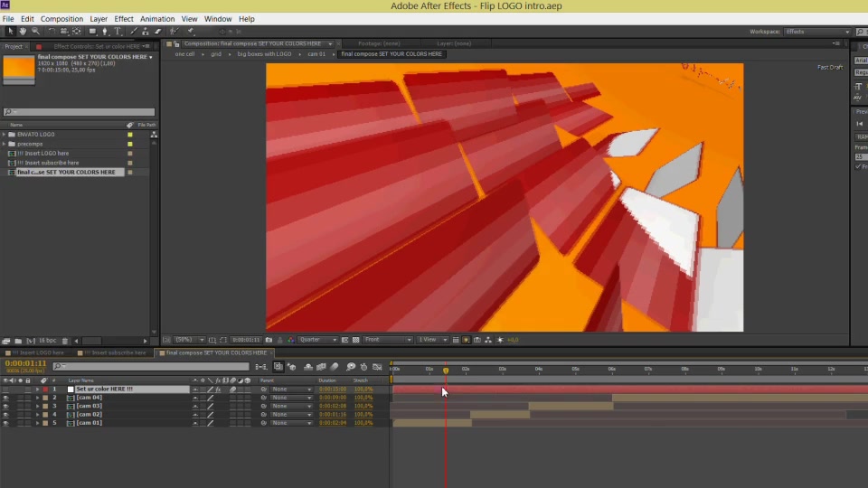Click the big boxes with LOGO breadcrumb
Screen dimensions: 868x488
pyautogui.click(x=264, y=54)
